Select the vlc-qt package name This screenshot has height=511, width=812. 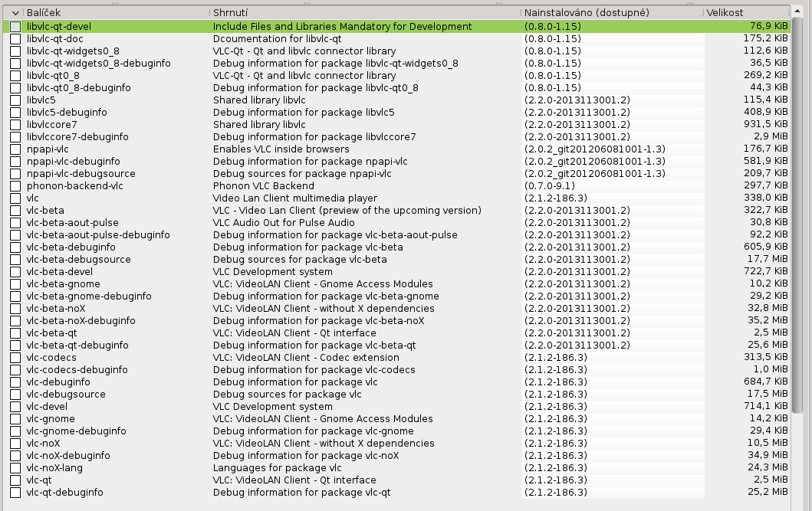point(39,480)
